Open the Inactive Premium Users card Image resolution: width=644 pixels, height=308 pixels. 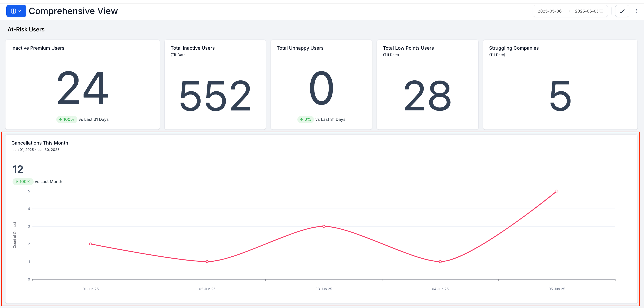pos(82,84)
